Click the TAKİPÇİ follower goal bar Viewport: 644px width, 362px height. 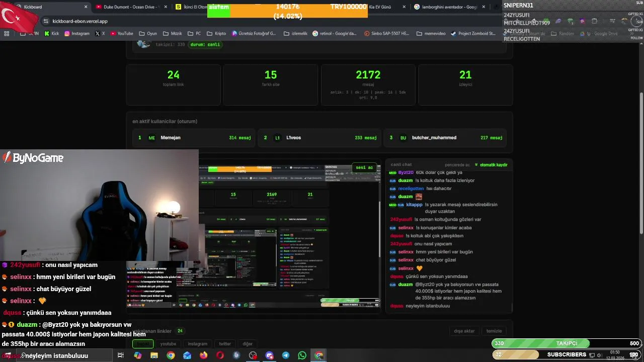point(568,343)
